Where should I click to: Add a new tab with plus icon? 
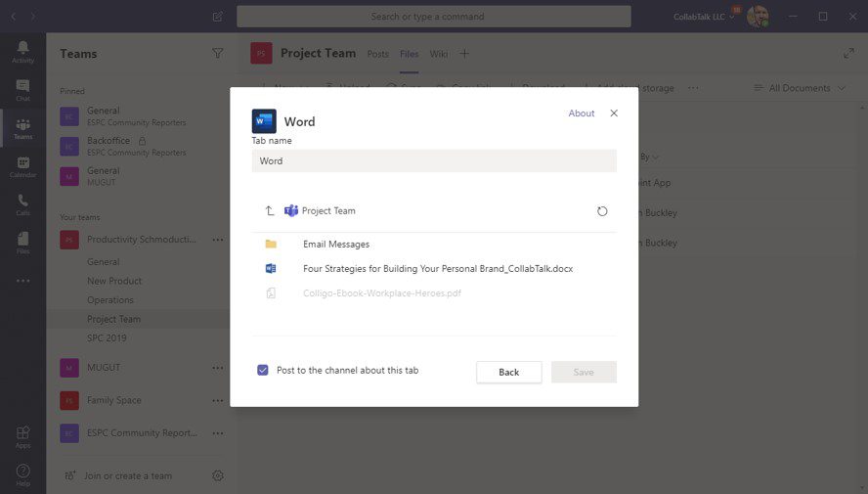464,53
